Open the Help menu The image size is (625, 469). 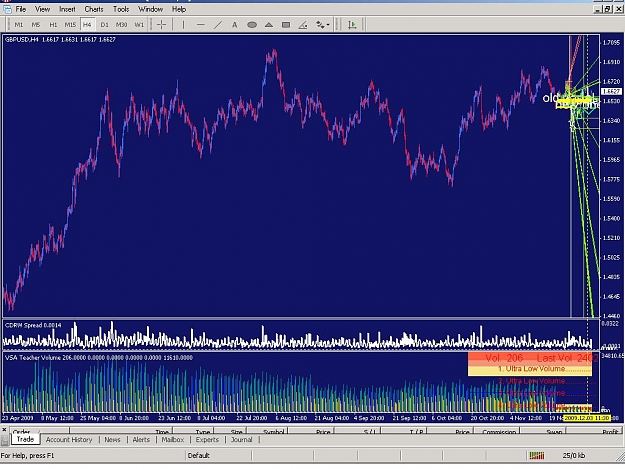coord(179,9)
